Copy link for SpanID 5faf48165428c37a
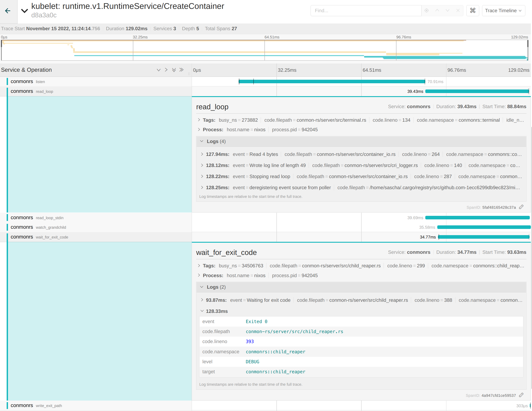Image resolution: width=532 pixels, height=411 pixels. point(521,207)
